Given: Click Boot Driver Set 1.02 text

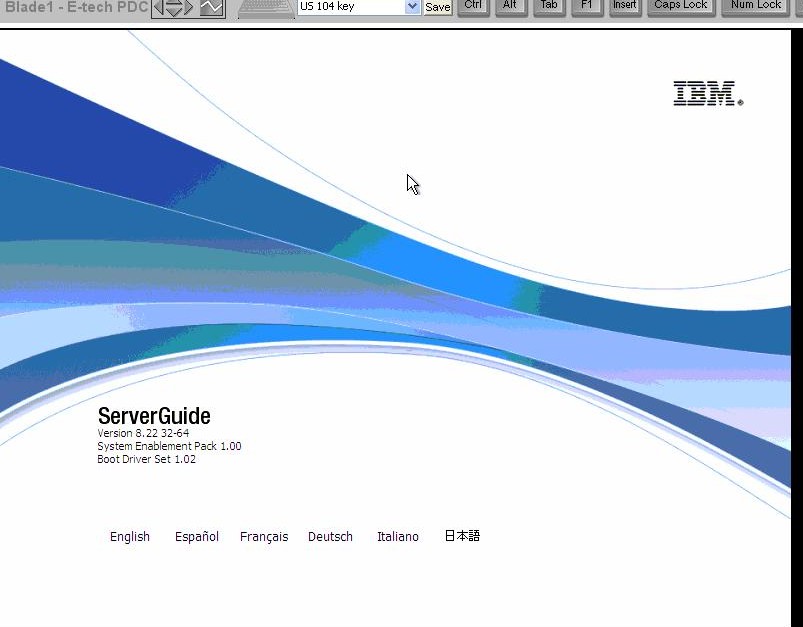Looking at the screenshot, I should [146, 459].
